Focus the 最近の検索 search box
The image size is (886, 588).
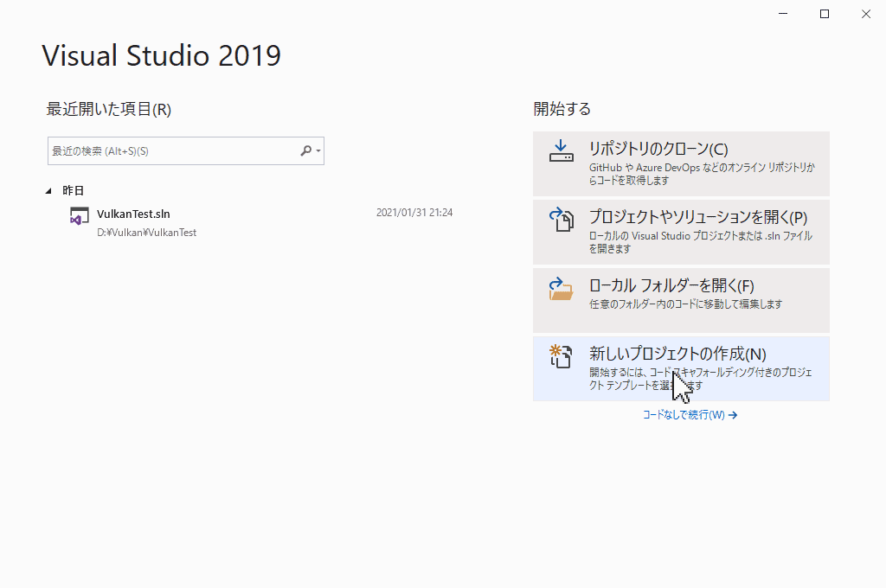click(x=186, y=150)
